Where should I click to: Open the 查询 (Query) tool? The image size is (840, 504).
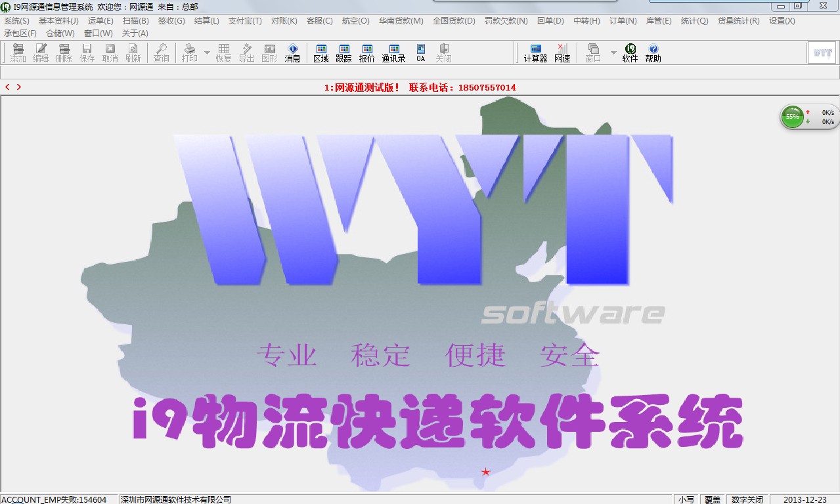(161, 53)
